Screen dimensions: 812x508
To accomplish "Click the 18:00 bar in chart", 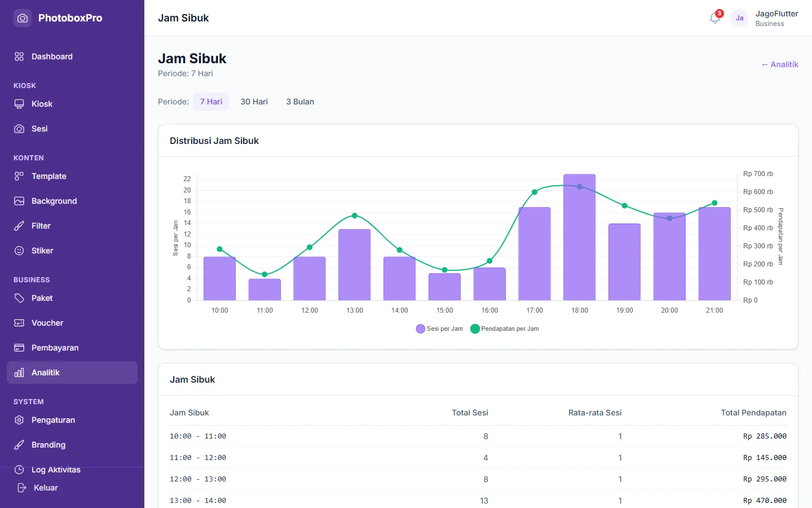I will pos(580,237).
